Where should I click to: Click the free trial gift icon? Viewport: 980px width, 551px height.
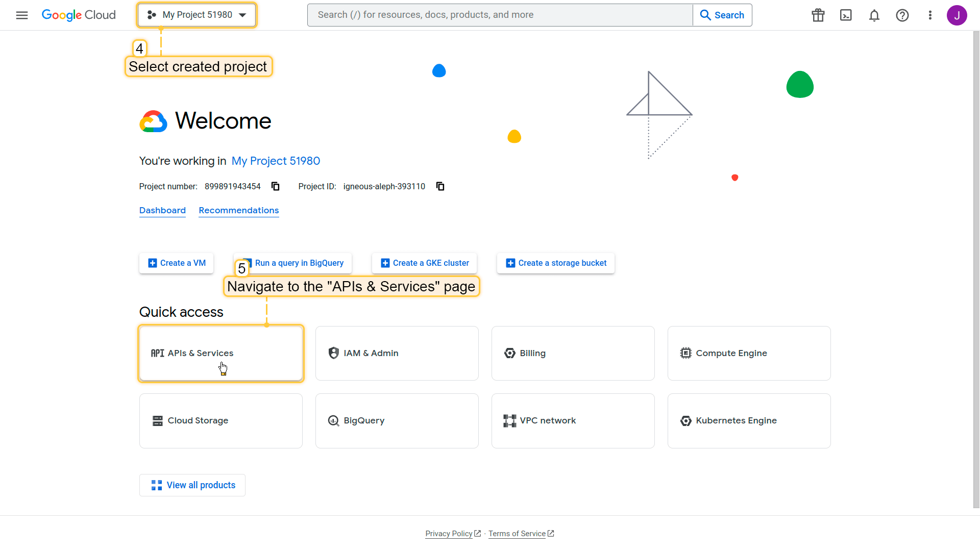coord(818,15)
